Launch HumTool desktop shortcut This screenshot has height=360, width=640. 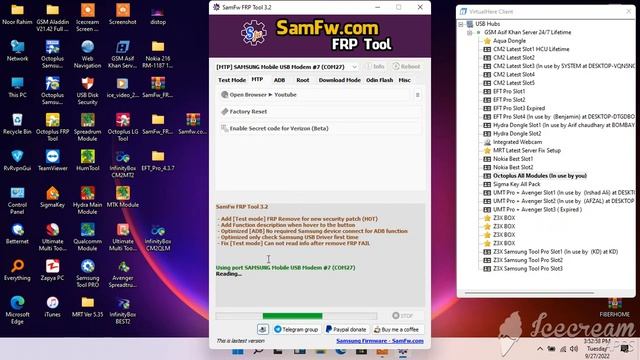[87, 160]
